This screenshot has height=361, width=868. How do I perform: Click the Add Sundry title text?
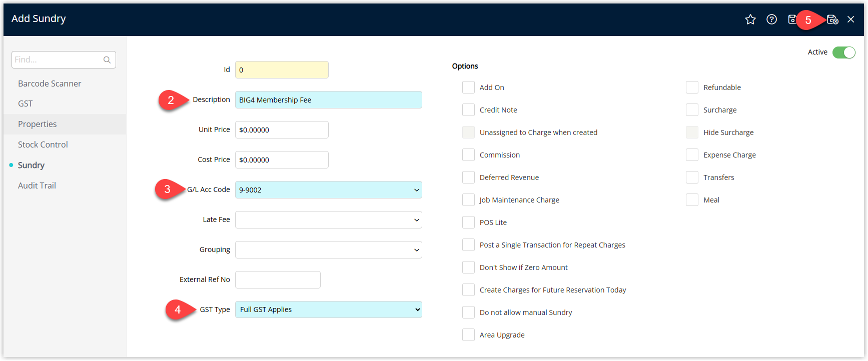[x=39, y=18]
